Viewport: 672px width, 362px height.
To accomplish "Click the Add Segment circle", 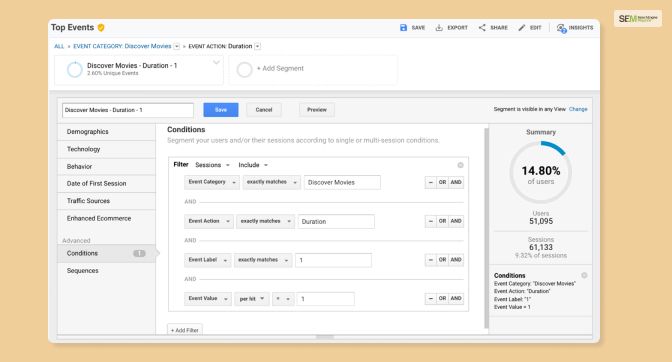I will coord(244,69).
